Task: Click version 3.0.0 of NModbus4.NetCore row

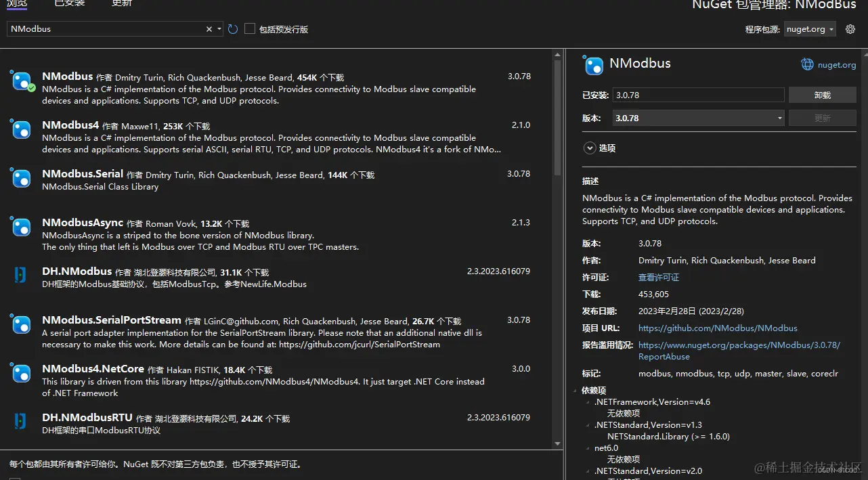Action: (x=521, y=369)
